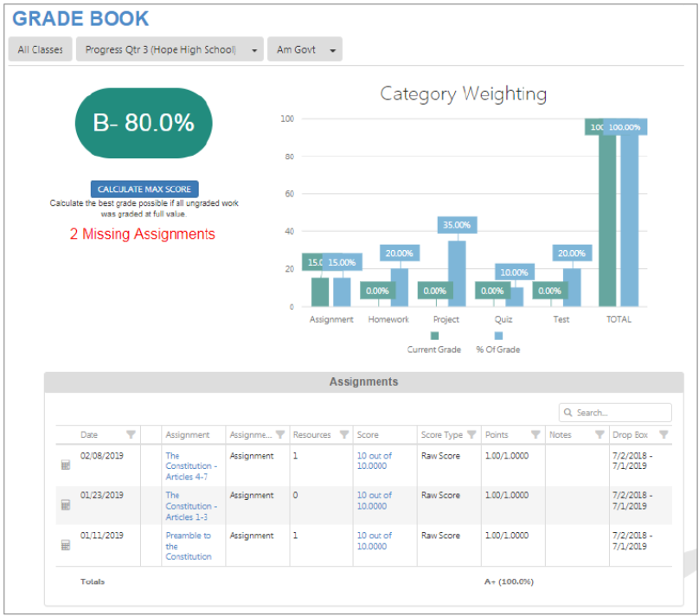Screen dimensions: 699x616
Task: Open the Resources column filter icon
Action: [x=343, y=435]
